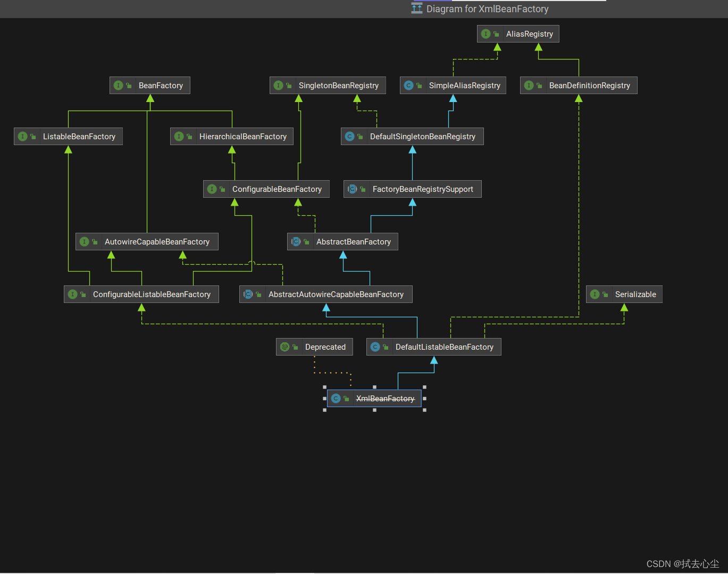Click the interface icon on BeanFactory

(118, 86)
